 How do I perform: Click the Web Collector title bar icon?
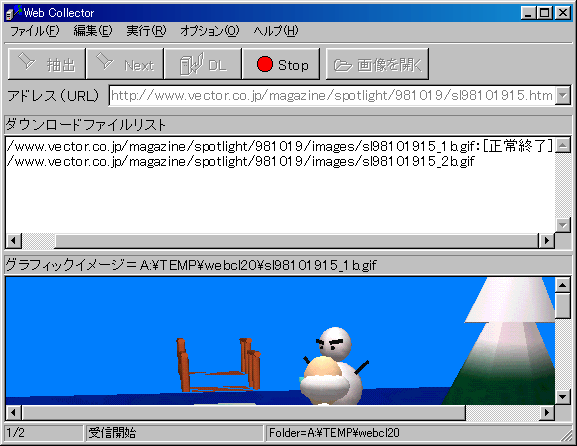(x=13, y=13)
